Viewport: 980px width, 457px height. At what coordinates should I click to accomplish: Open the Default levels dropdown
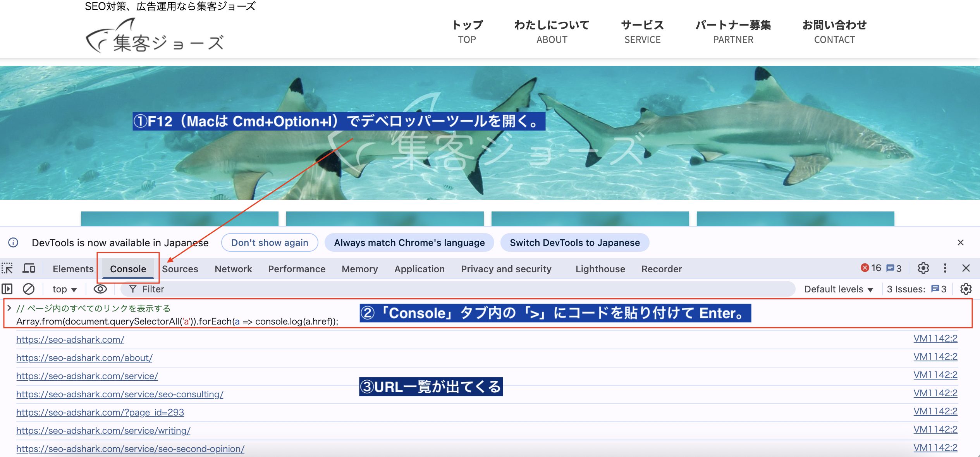838,289
